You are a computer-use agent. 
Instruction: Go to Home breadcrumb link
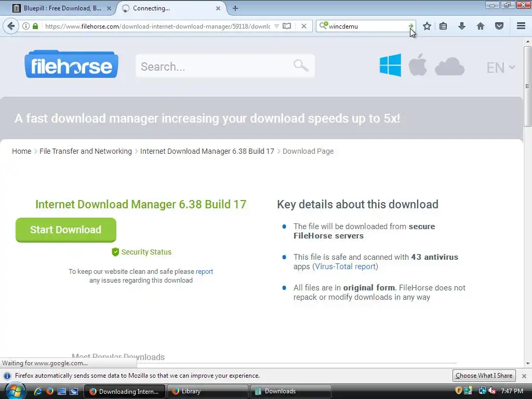click(x=21, y=151)
